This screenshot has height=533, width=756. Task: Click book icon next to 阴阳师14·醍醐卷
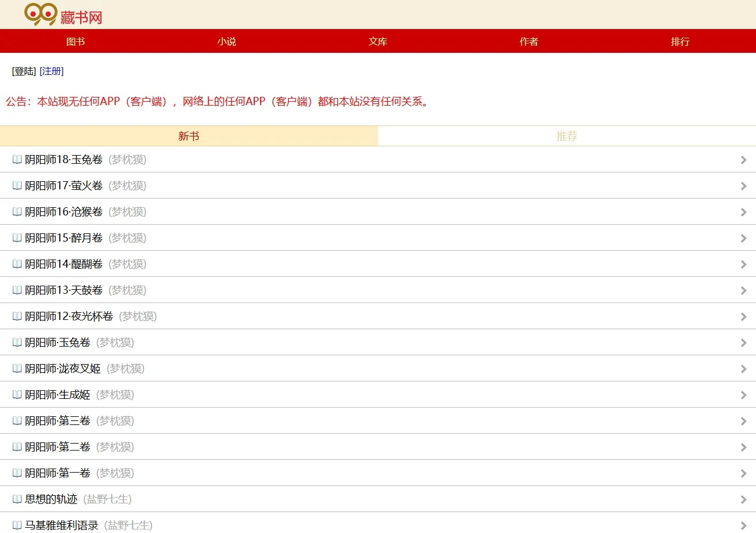[17, 264]
